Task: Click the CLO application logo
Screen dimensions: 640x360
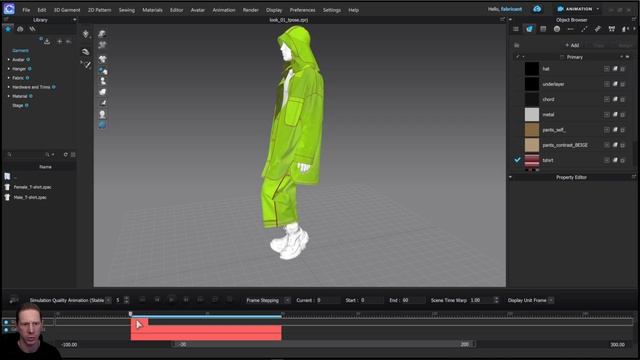Action: coord(9,9)
